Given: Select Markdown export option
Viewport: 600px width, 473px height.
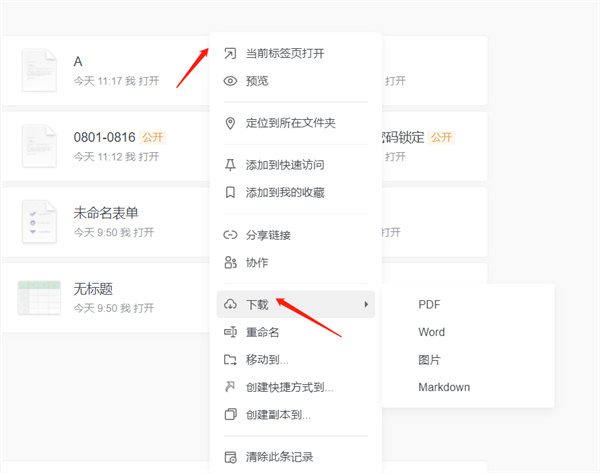Looking at the screenshot, I should 444,387.
